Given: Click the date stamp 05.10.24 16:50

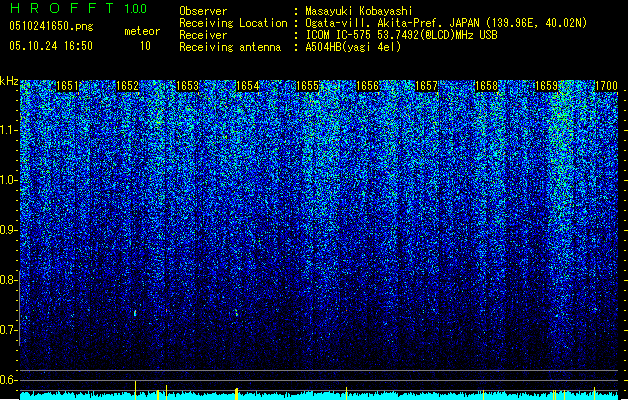Looking at the screenshot, I should tap(51, 46).
